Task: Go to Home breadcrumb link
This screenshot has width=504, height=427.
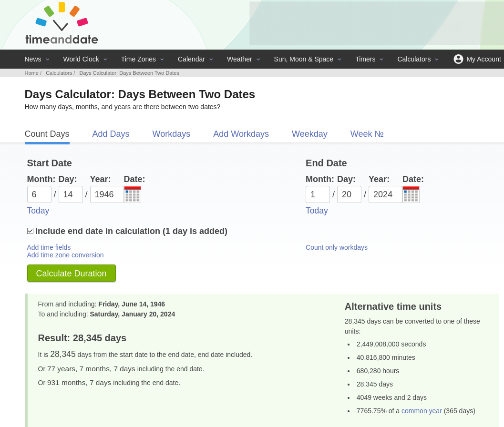Action: click(x=31, y=73)
